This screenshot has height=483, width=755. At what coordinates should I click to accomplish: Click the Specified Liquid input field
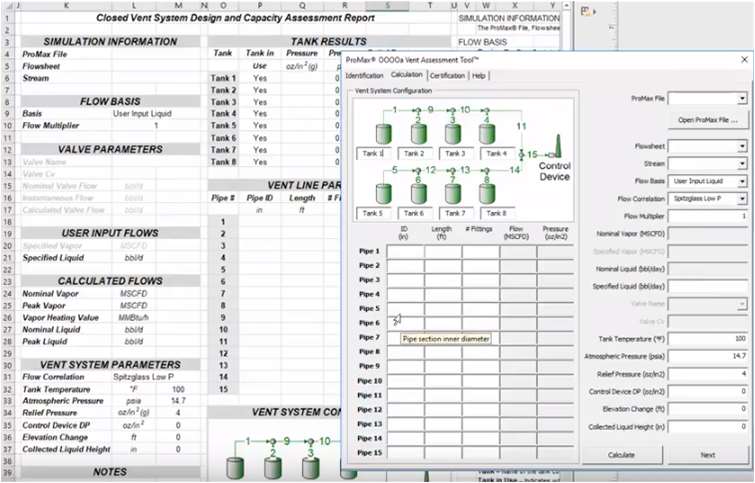(707, 287)
